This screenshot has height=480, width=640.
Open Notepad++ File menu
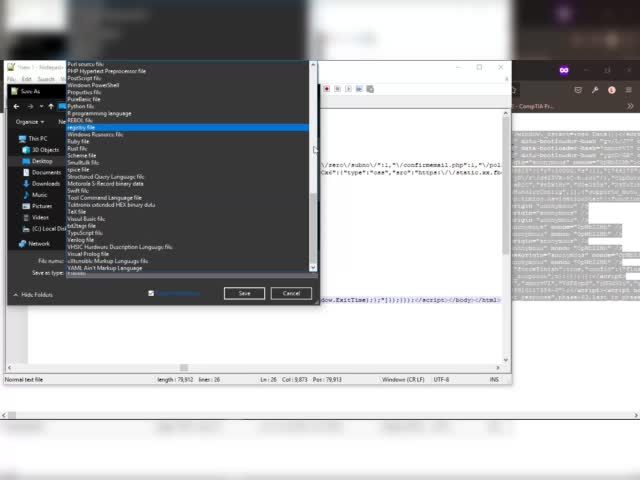[x=11, y=79]
